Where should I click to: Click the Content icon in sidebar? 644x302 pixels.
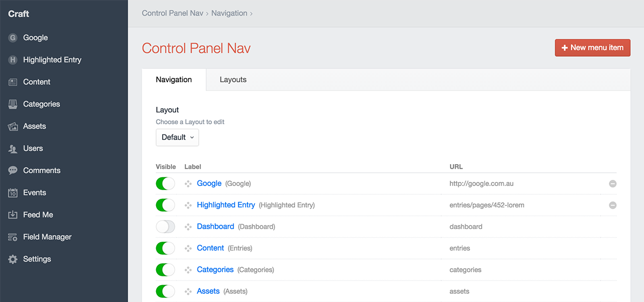13,82
